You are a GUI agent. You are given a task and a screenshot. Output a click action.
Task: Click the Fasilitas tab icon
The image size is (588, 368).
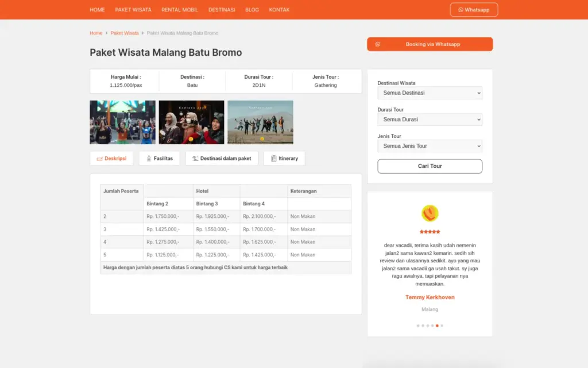click(149, 159)
